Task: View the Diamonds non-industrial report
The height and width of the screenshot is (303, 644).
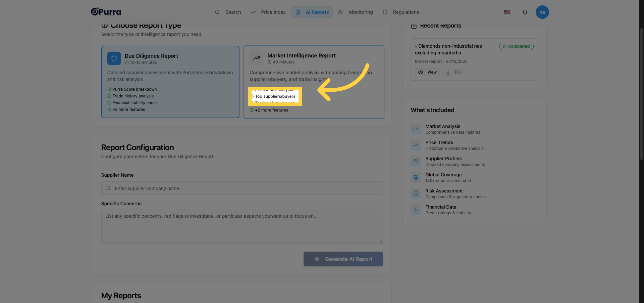Action: [427, 72]
